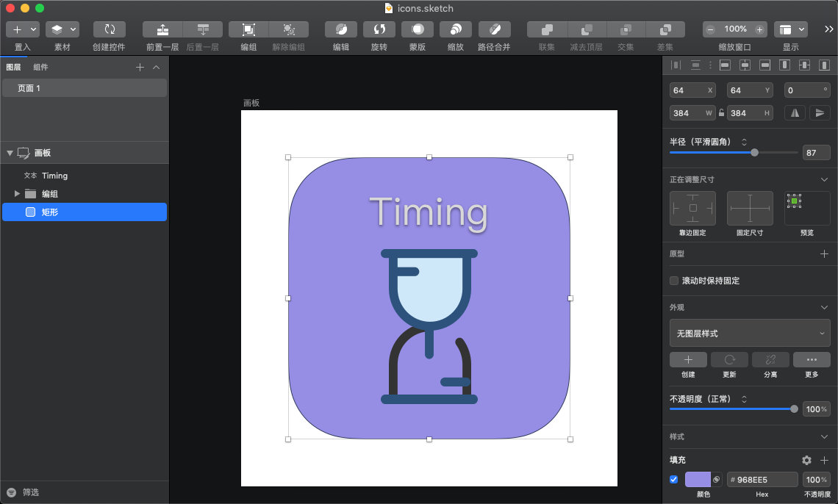Add a new page with plus

tap(140, 68)
